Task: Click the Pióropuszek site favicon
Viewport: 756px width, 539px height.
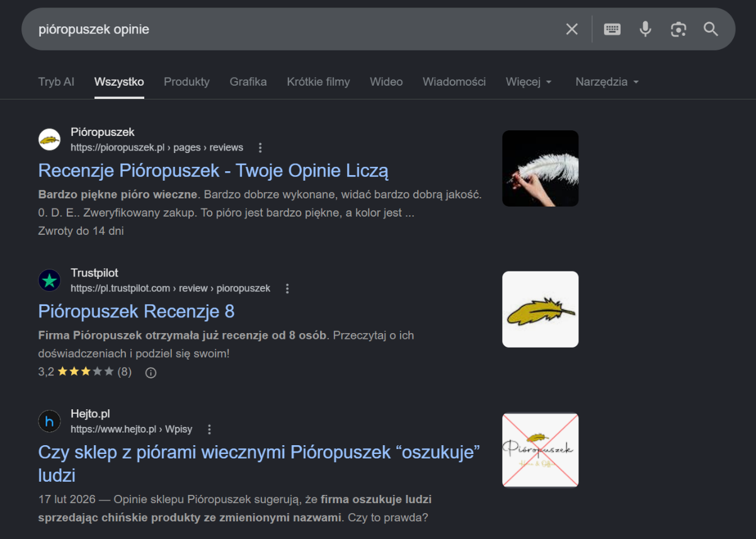Action: point(49,140)
